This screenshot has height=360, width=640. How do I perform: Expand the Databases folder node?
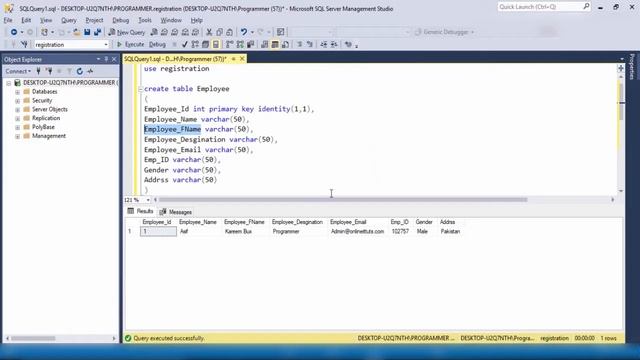[18, 92]
